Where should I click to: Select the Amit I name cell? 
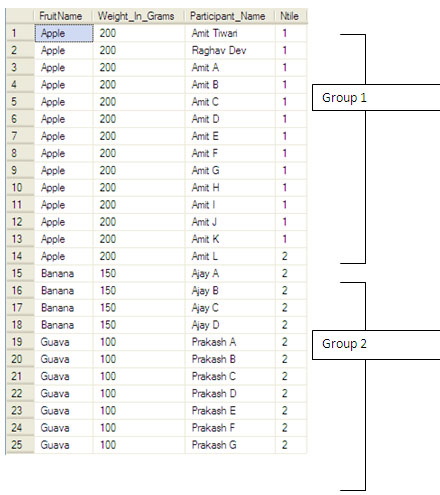point(230,205)
